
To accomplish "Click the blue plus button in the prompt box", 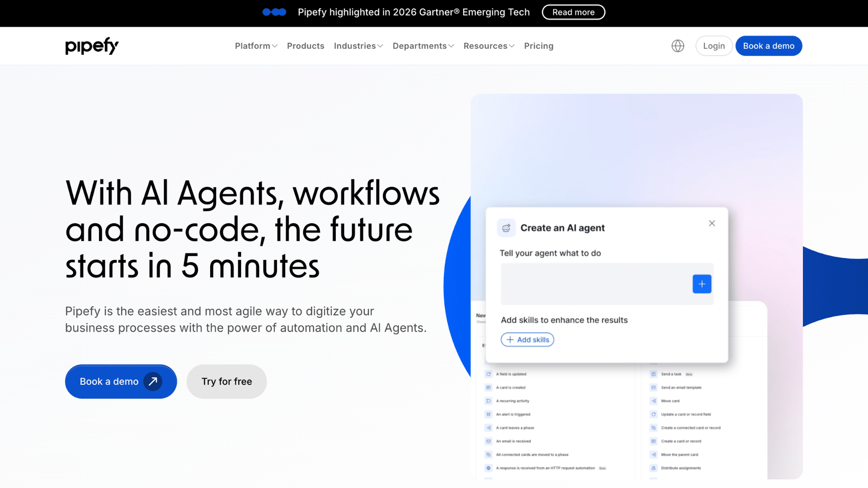I will 702,284.
